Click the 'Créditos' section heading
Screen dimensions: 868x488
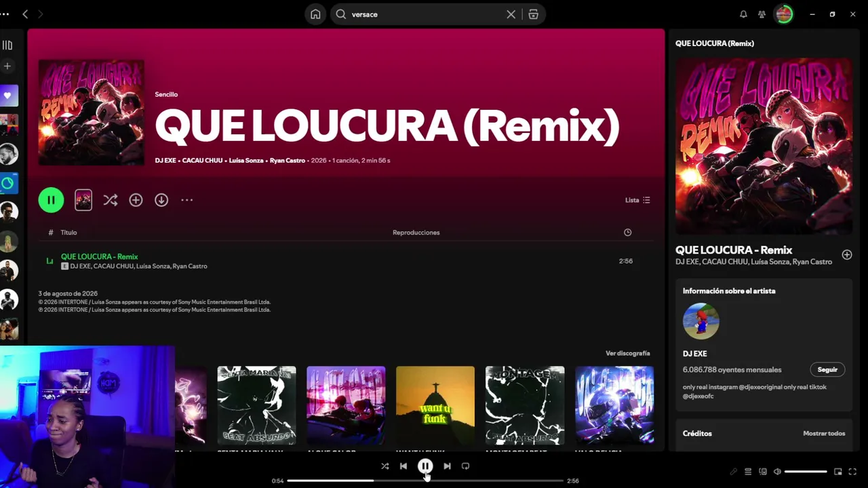click(697, 434)
